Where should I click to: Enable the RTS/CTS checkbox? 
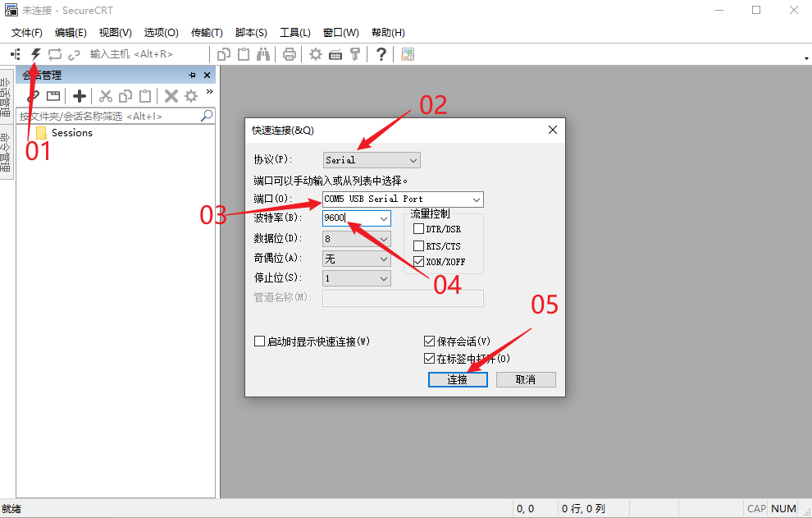[419, 245]
